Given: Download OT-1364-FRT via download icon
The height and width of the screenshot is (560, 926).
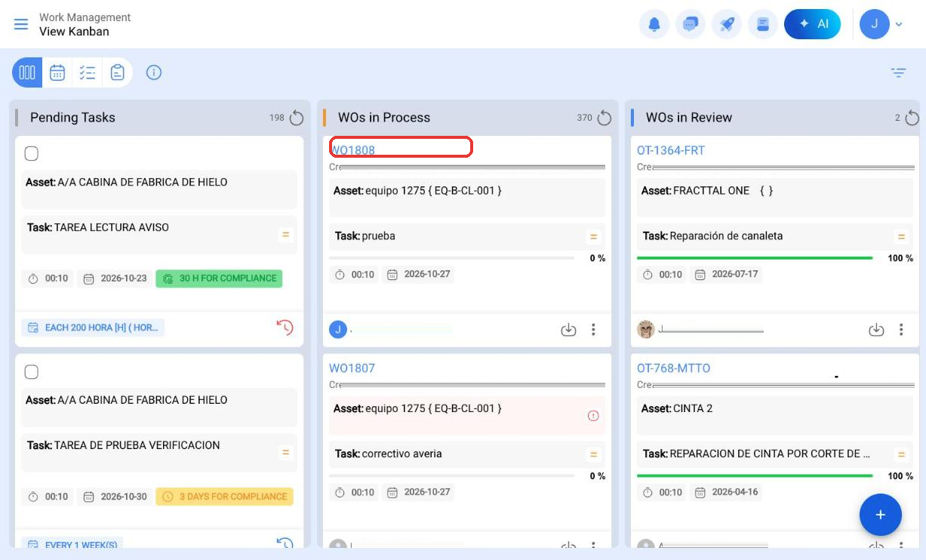Looking at the screenshot, I should 876,330.
